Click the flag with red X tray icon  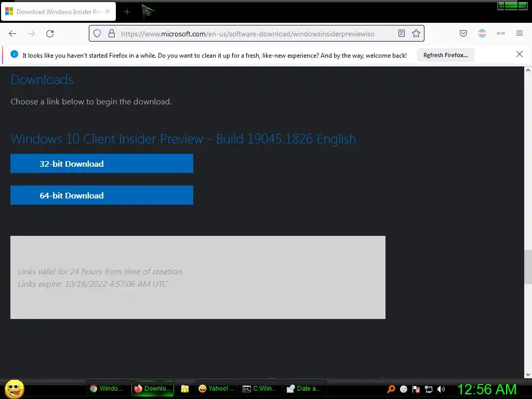pyautogui.click(x=416, y=389)
